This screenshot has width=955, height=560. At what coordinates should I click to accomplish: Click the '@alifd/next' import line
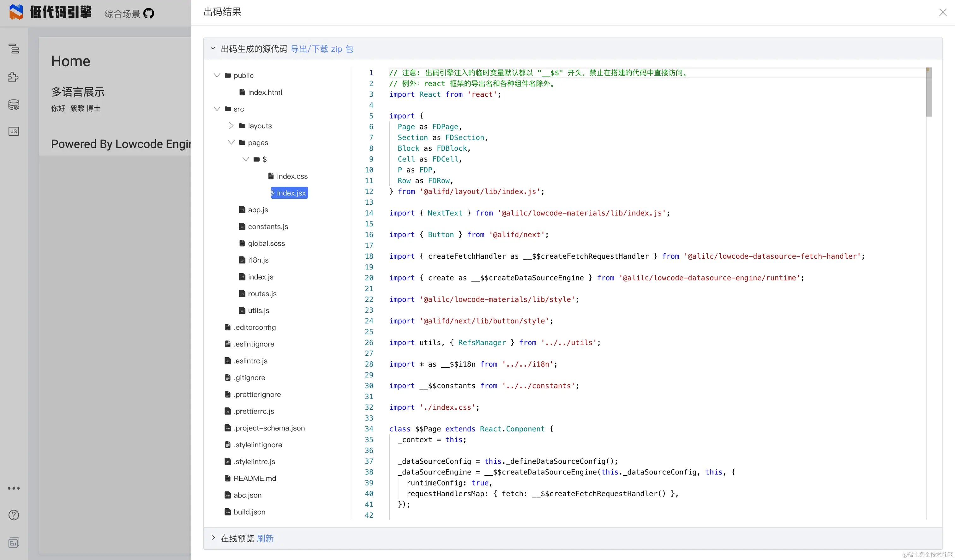[469, 235]
